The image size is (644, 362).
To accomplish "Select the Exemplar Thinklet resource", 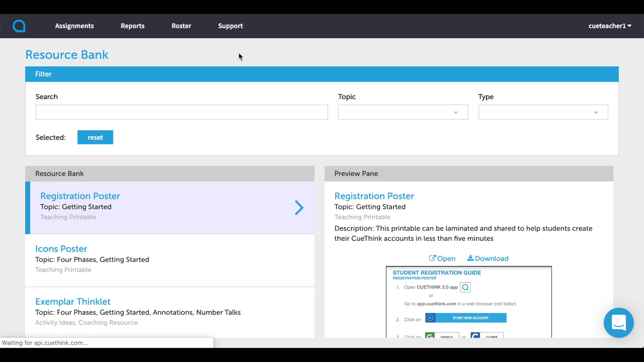I will click(x=170, y=312).
